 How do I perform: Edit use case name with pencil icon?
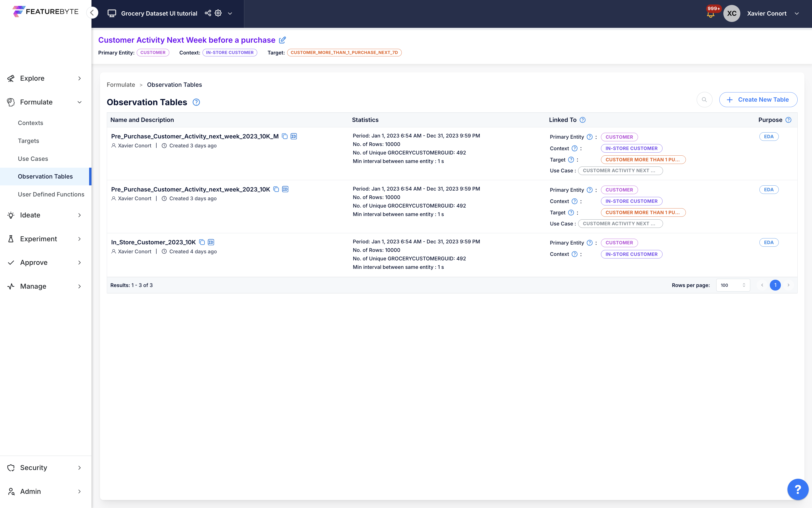(282, 40)
